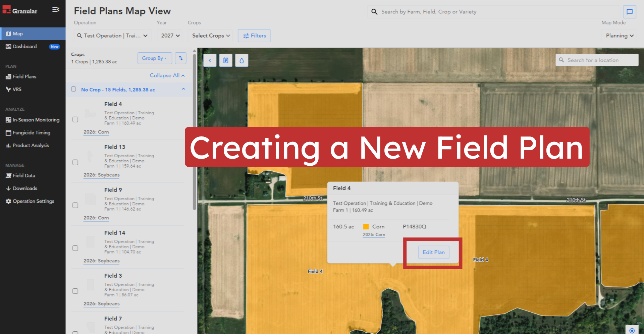
Task: Click the search magnifier in top bar
Action: tap(374, 12)
